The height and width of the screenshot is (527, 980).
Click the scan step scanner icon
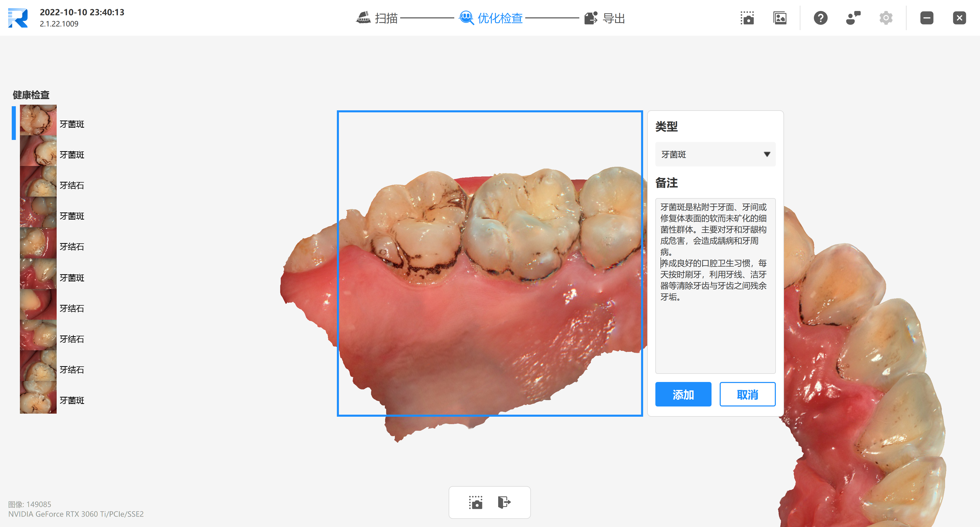(x=363, y=18)
